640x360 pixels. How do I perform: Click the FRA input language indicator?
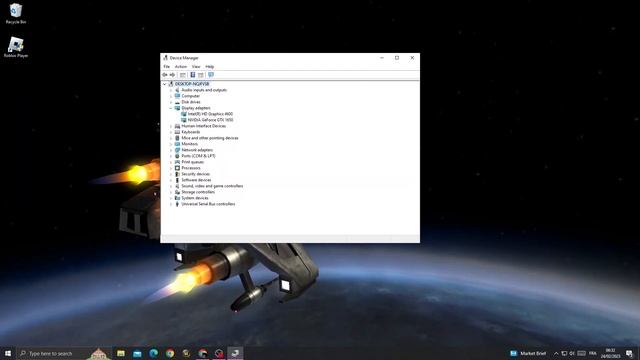point(593,353)
